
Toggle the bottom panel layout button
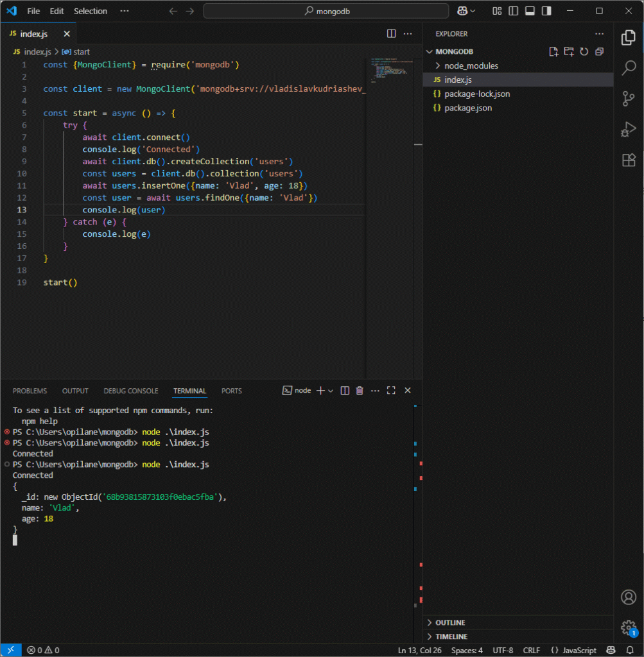[530, 11]
